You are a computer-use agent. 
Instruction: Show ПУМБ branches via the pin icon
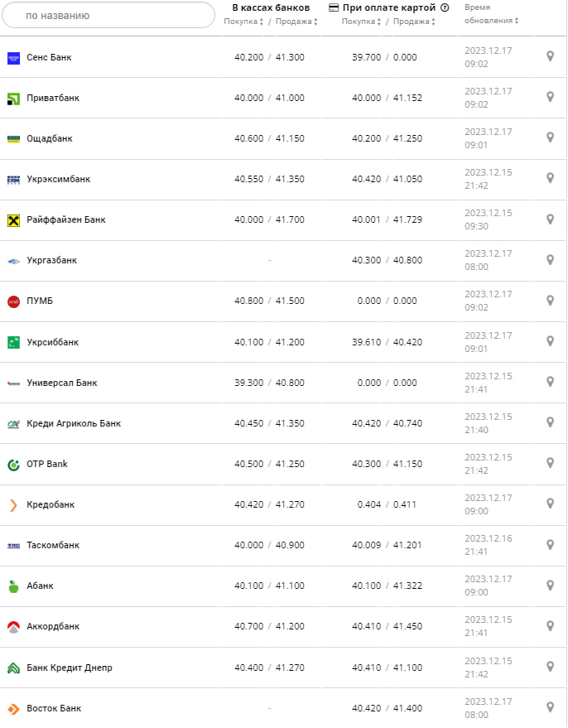pyautogui.click(x=550, y=300)
